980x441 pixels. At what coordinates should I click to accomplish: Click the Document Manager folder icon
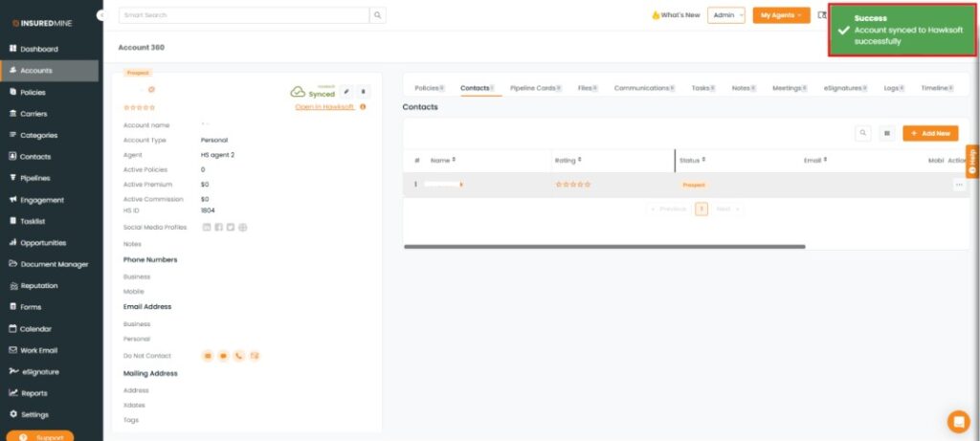click(13, 264)
